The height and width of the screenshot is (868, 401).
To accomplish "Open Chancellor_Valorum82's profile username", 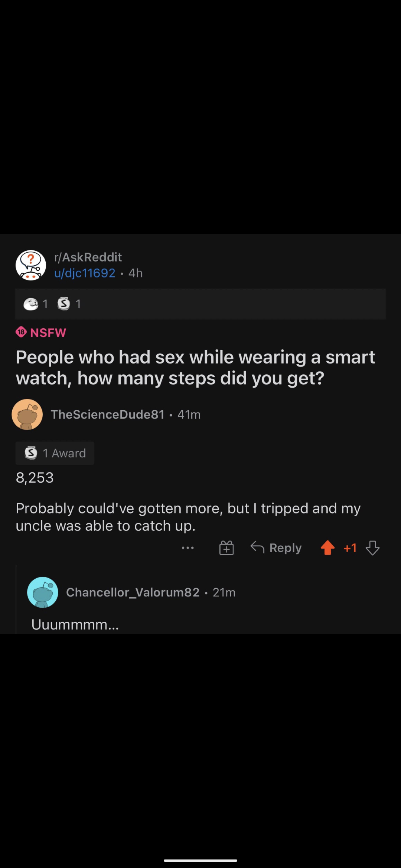I will pyautogui.click(x=133, y=592).
